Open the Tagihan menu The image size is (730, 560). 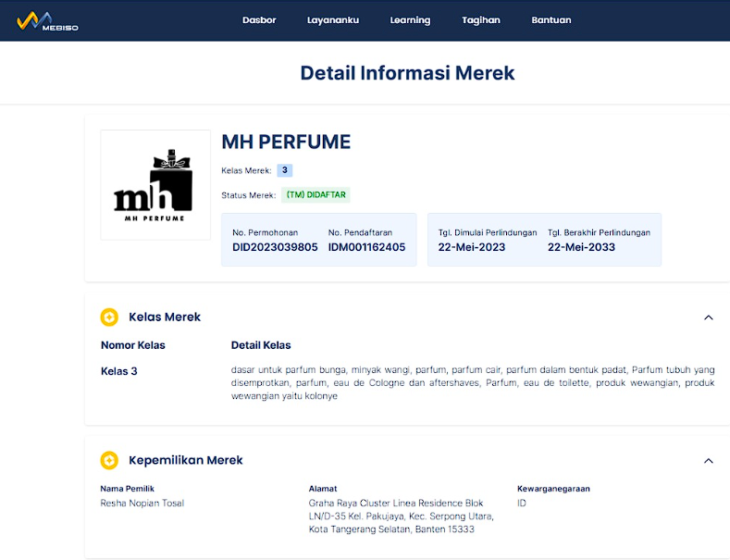[x=481, y=20]
